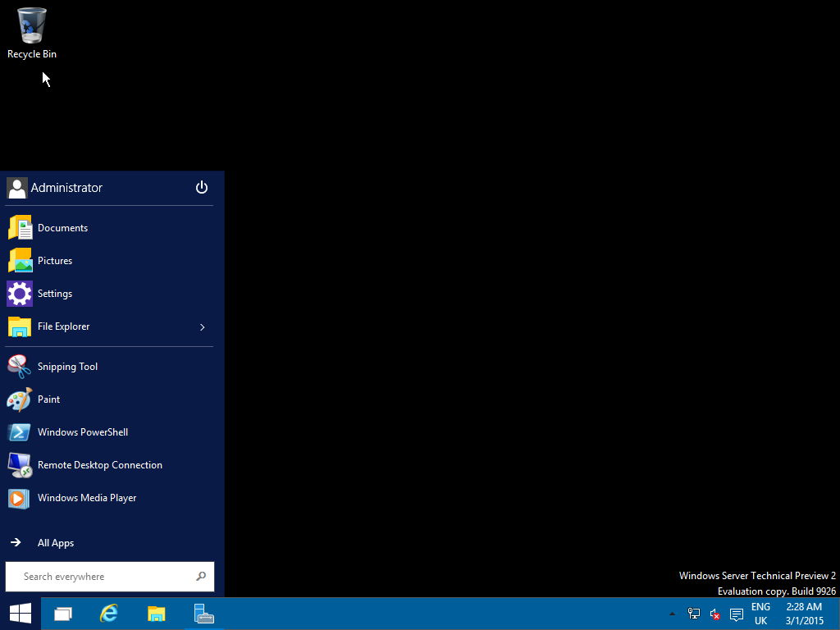Click inside Search everywhere field
The height and width of the screenshot is (630, 840).
(x=110, y=577)
